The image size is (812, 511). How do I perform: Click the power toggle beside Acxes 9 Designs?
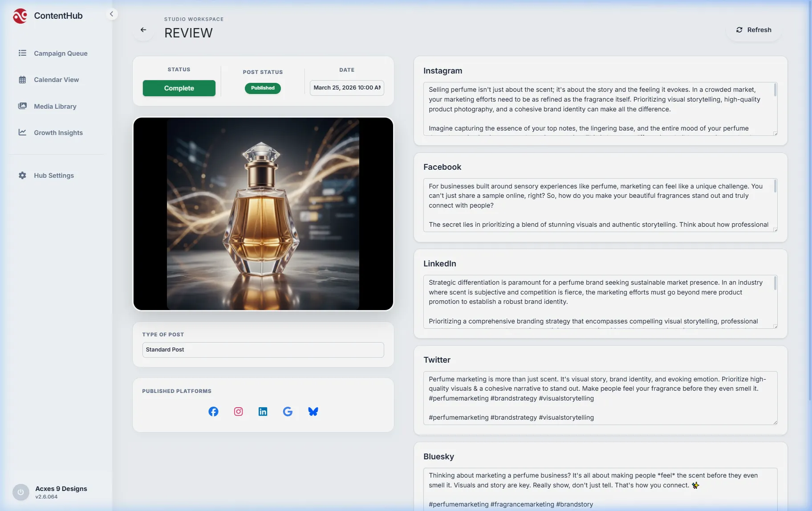20,492
